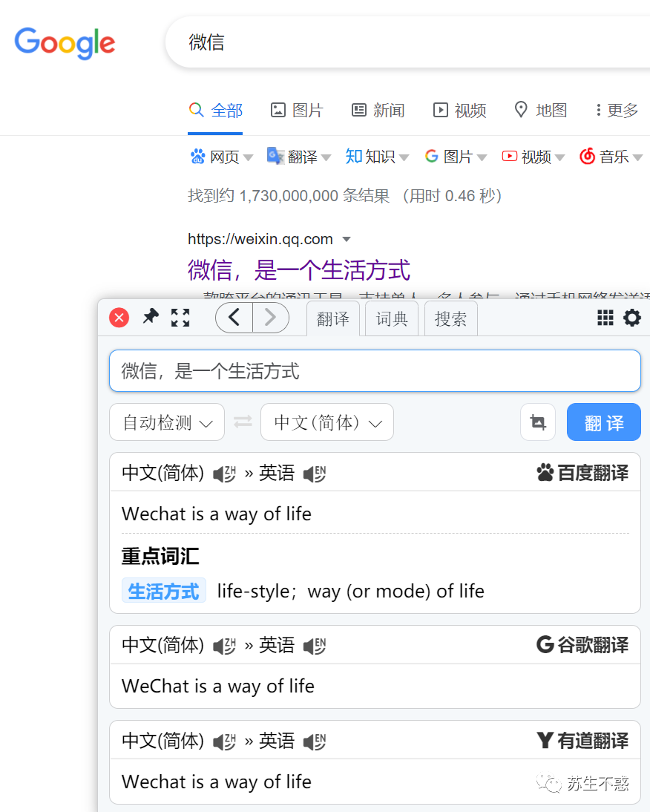
Task: Click the blue 翻译 translate button
Action: point(604,422)
